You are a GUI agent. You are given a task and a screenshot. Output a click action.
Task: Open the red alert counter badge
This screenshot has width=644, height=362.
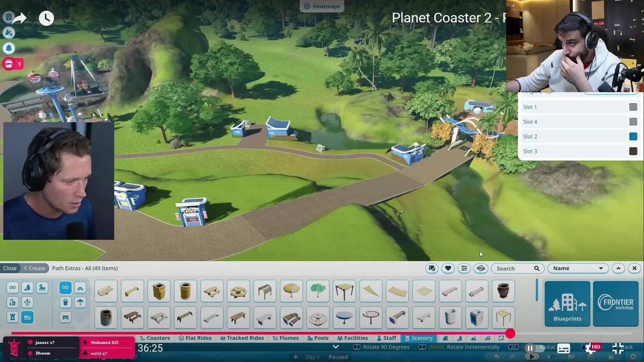coord(13,64)
